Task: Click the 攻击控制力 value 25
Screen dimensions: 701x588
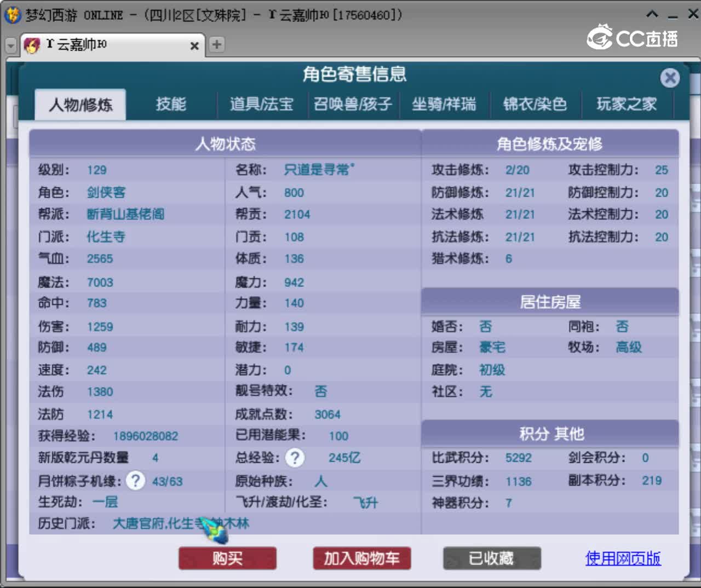Action: [x=662, y=170]
